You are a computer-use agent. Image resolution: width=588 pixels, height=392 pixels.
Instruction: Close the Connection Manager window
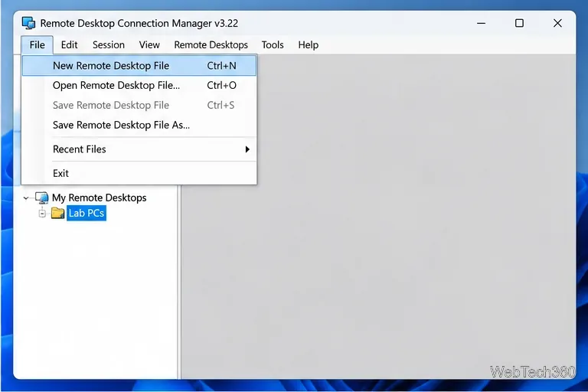pyautogui.click(x=557, y=23)
